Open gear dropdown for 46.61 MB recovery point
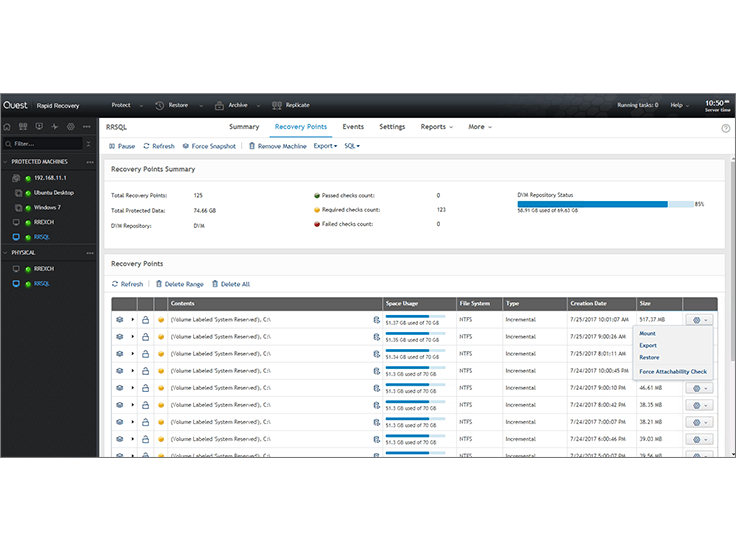This screenshot has height=550, width=736. pos(699,389)
